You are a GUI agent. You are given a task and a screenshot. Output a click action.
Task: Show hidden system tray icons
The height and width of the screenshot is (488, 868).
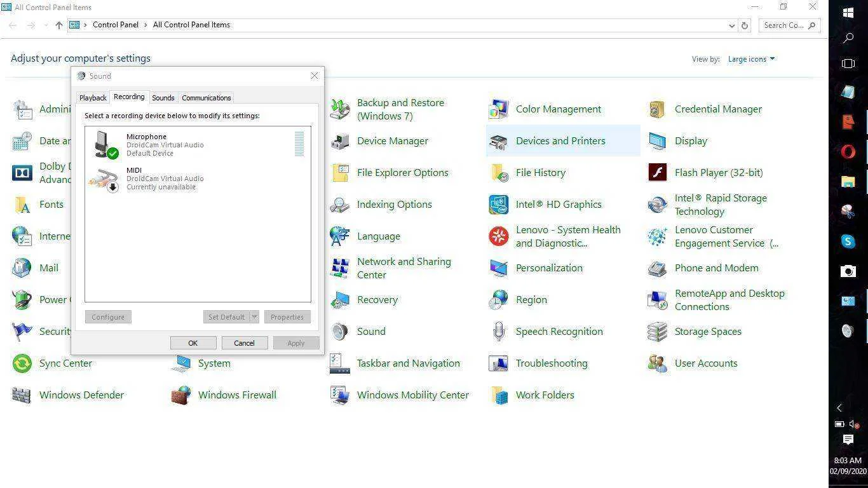[839, 408]
